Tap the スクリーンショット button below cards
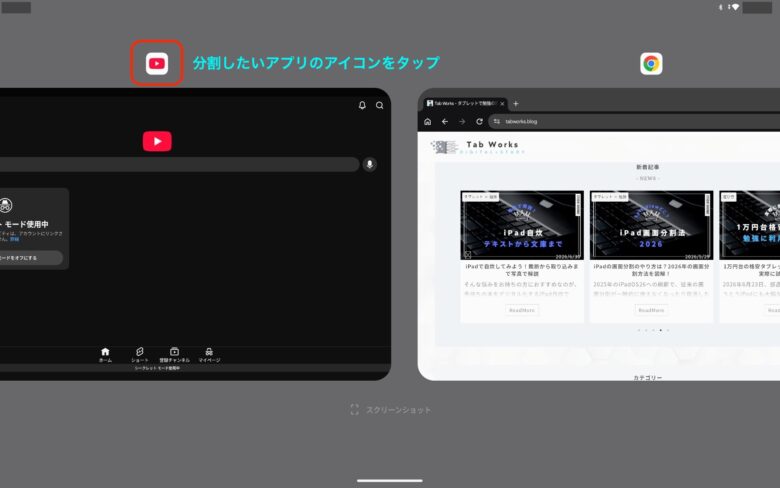Image resolution: width=780 pixels, height=488 pixels. pyautogui.click(x=390, y=410)
